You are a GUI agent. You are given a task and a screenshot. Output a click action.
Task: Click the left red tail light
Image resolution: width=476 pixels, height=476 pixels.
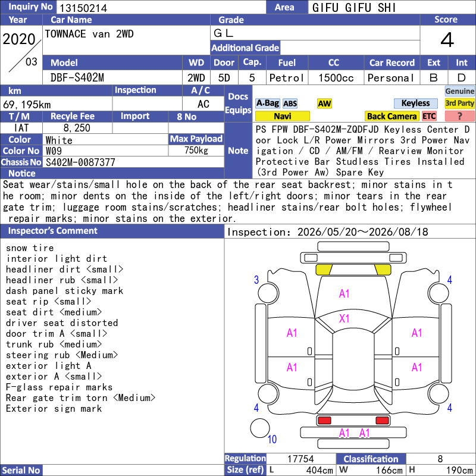coord(324,421)
